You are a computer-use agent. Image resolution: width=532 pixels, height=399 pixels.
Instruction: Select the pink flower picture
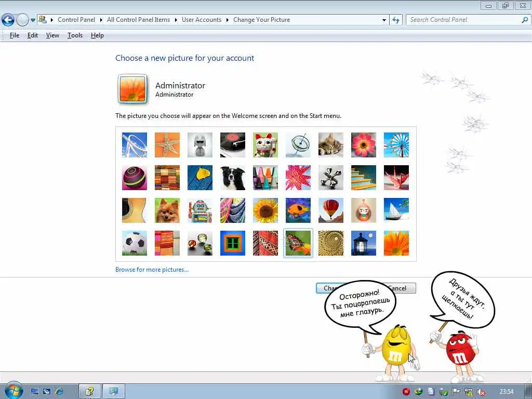tap(364, 145)
